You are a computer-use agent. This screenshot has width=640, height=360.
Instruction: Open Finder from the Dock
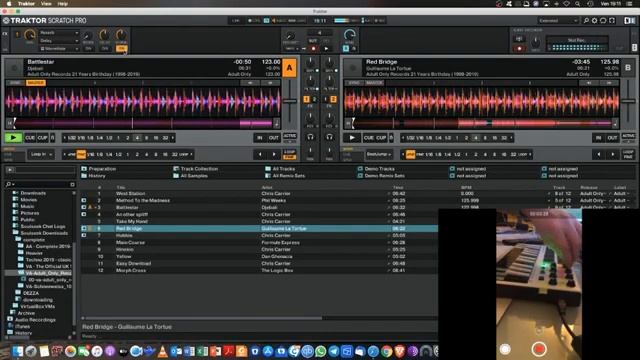18,351
